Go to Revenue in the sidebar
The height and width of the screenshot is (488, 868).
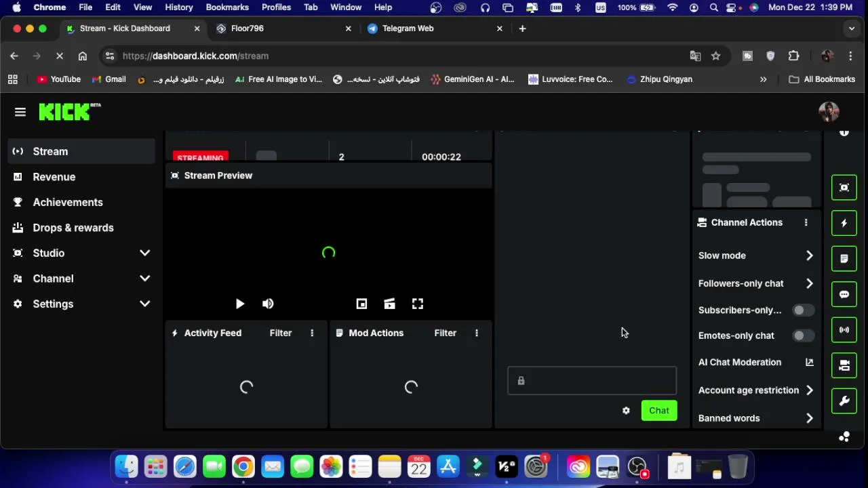pyautogui.click(x=82, y=177)
